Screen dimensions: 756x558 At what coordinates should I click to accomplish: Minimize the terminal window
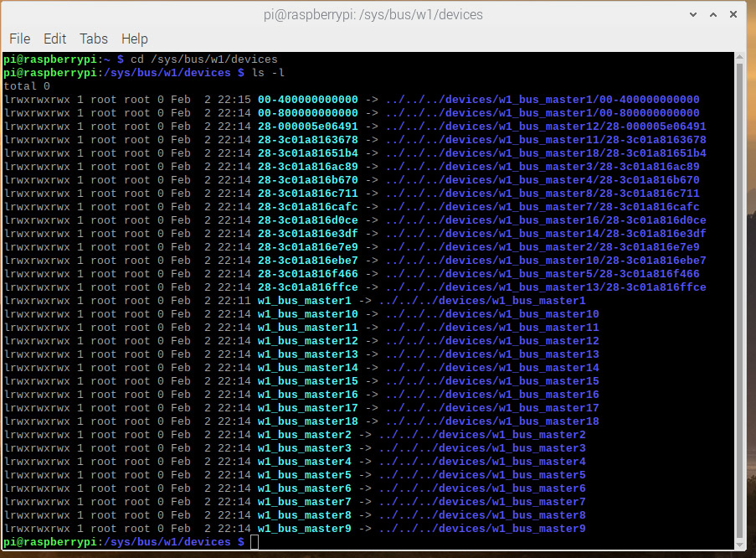694,14
